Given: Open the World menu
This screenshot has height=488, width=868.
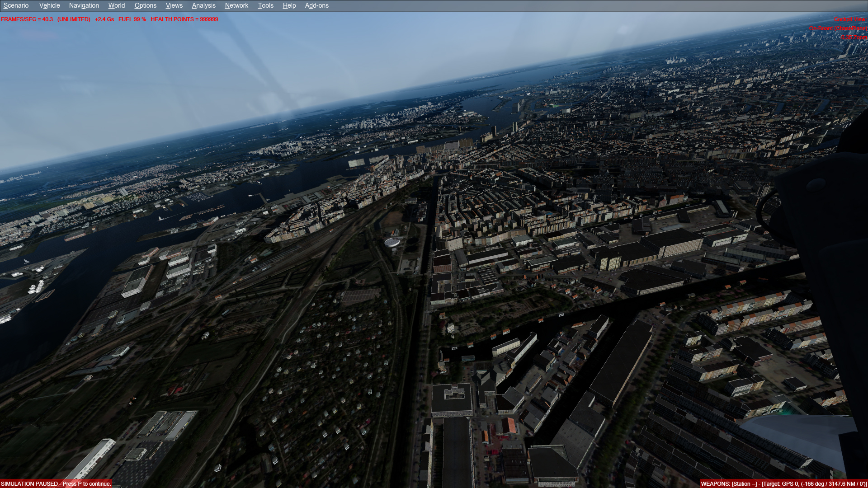Looking at the screenshot, I should (x=116, y=5).
